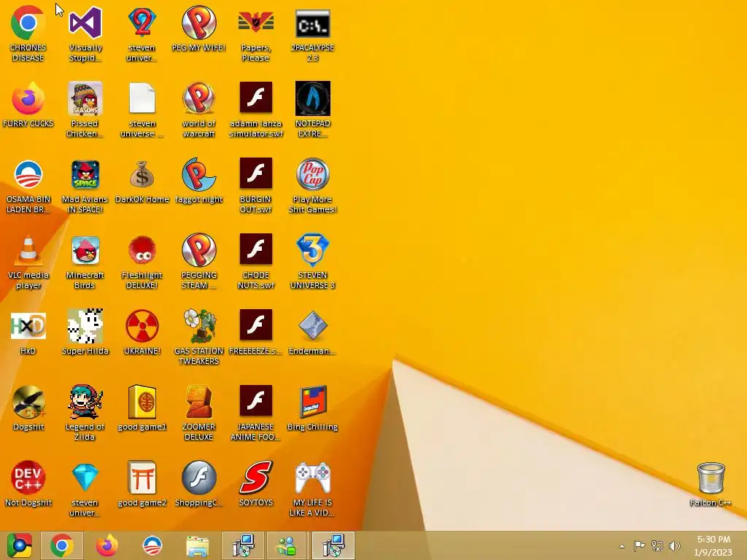Select the Bing Chilling desktop icon
The image size is (747, 560).
coord(312,408)
